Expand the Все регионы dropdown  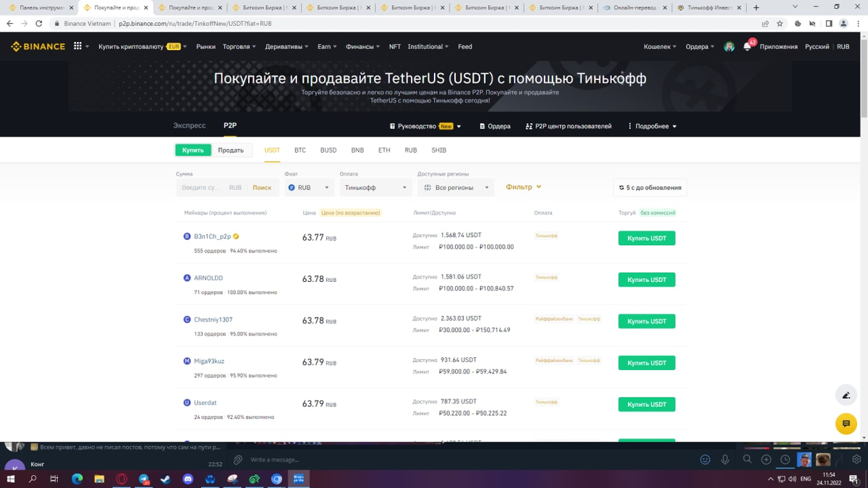coord(456,187)
